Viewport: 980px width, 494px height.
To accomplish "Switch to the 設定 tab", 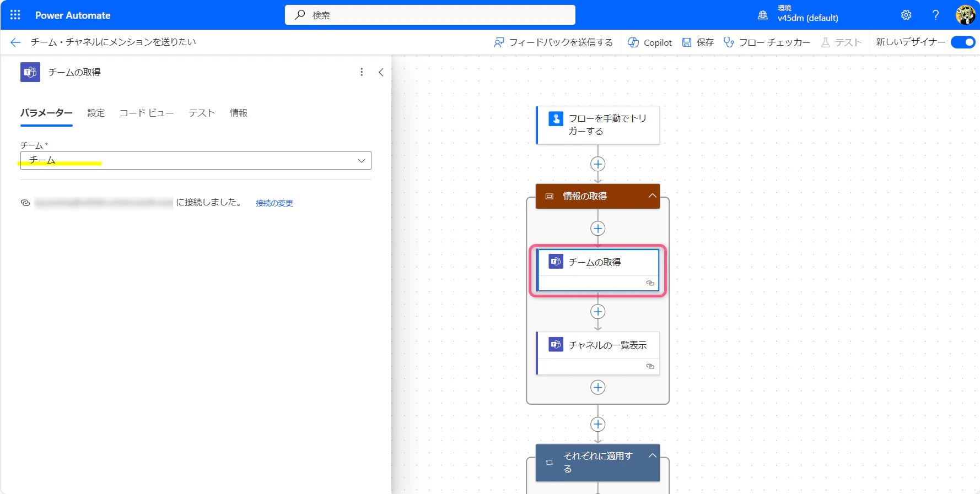I will 96,113.
